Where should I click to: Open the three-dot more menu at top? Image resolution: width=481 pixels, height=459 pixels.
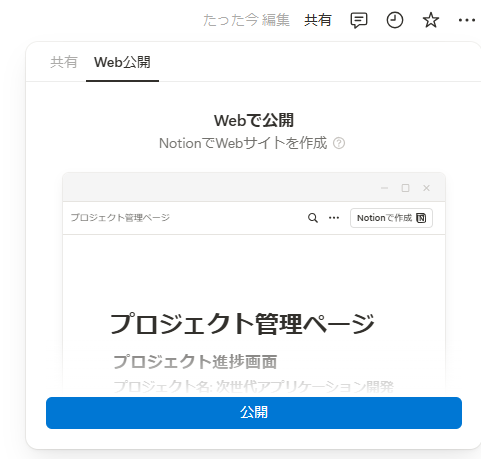tap(467, 20)
